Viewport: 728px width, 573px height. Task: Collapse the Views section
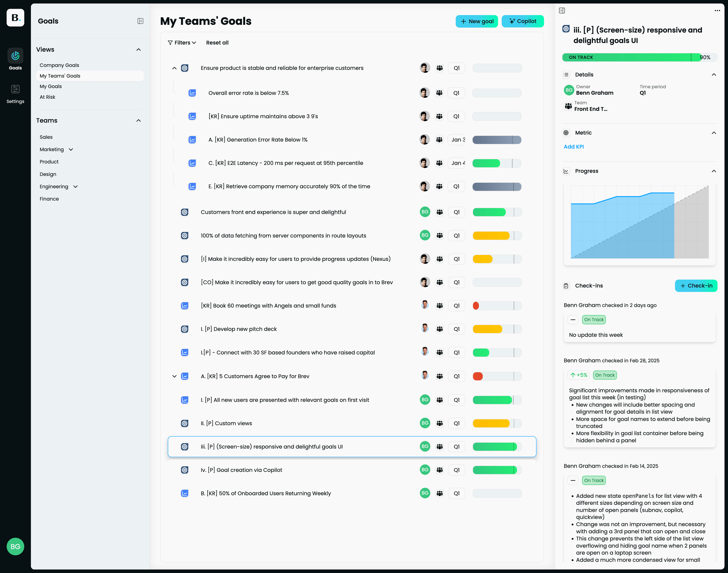(139, 50)
